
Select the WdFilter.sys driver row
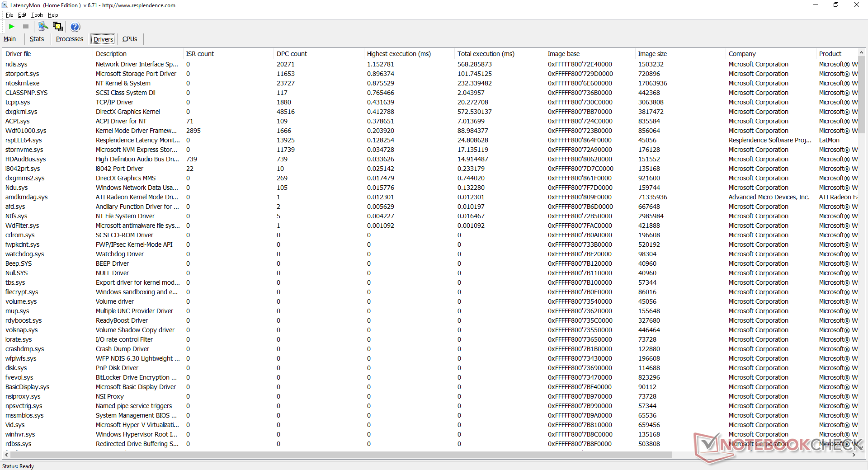pyautogui.click(x=430, y=226)
